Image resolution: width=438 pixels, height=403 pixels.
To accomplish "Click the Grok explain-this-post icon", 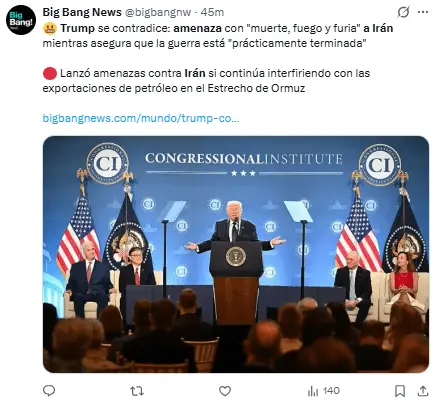I will (403, 12).
